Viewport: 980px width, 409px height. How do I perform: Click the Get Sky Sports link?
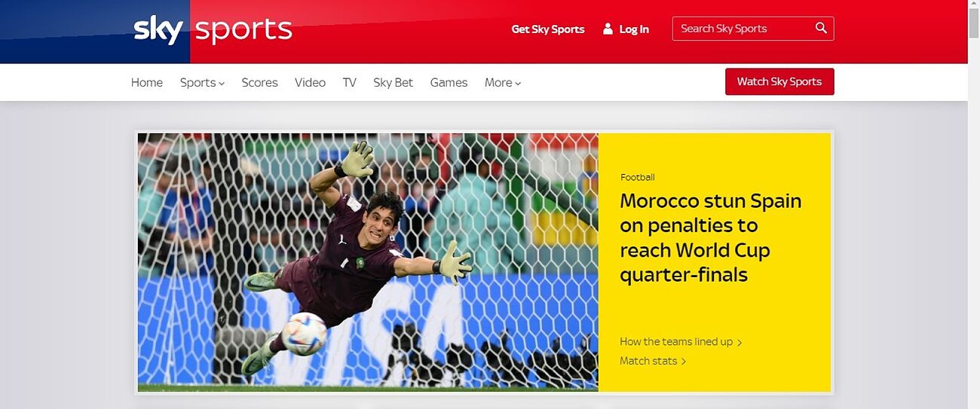point(548,29)
